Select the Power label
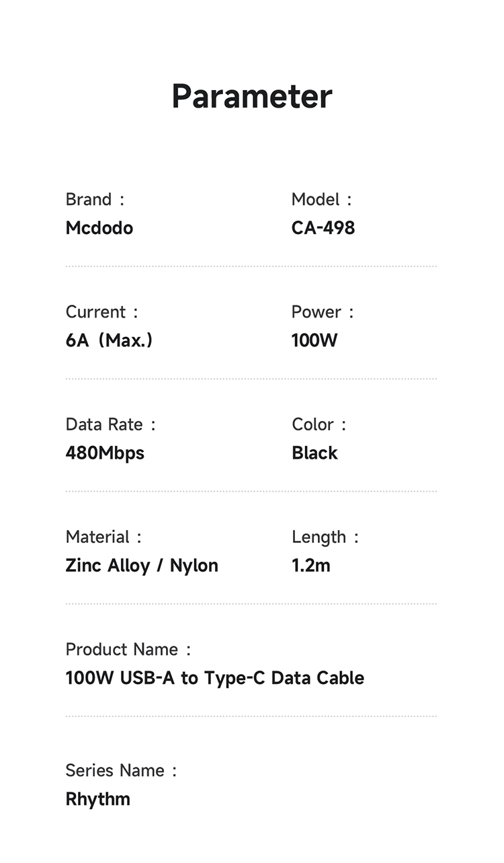Screen dimensions: 504x863 (316, 312)
